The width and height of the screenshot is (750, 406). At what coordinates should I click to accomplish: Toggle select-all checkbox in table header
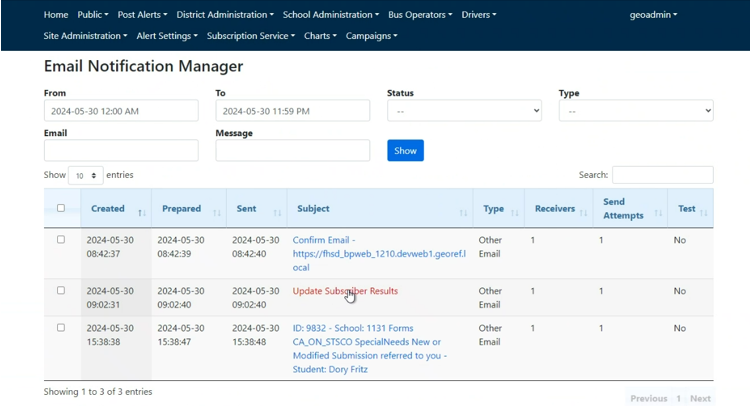(x=61, y=209)
